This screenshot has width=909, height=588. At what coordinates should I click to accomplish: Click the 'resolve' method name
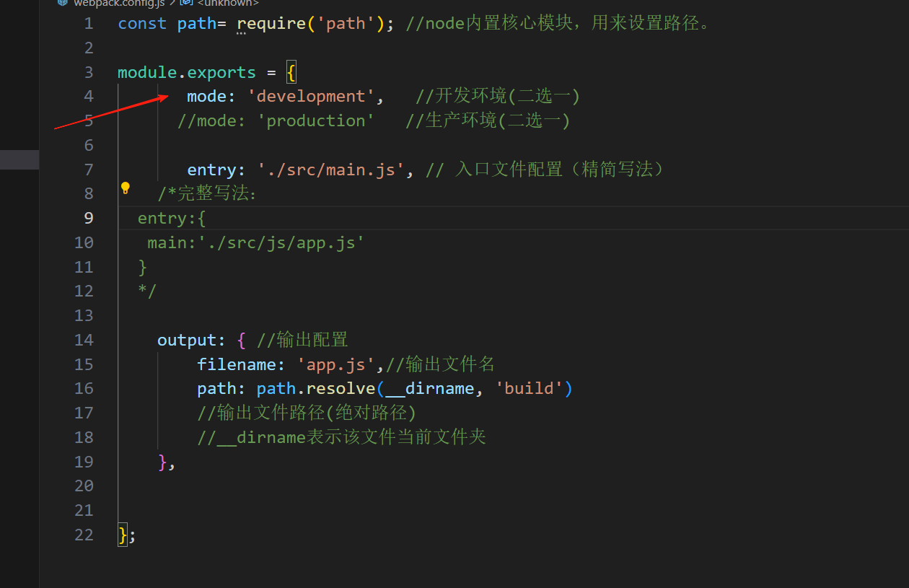(x=341, y=388)
